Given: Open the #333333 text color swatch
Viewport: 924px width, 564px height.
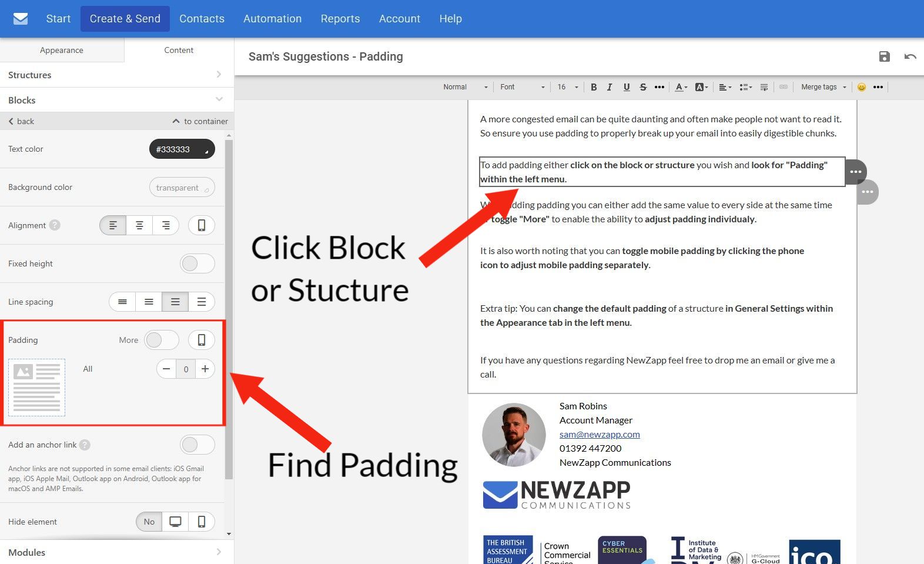Looking at the screenshot, I should click(x=182, y=149).
